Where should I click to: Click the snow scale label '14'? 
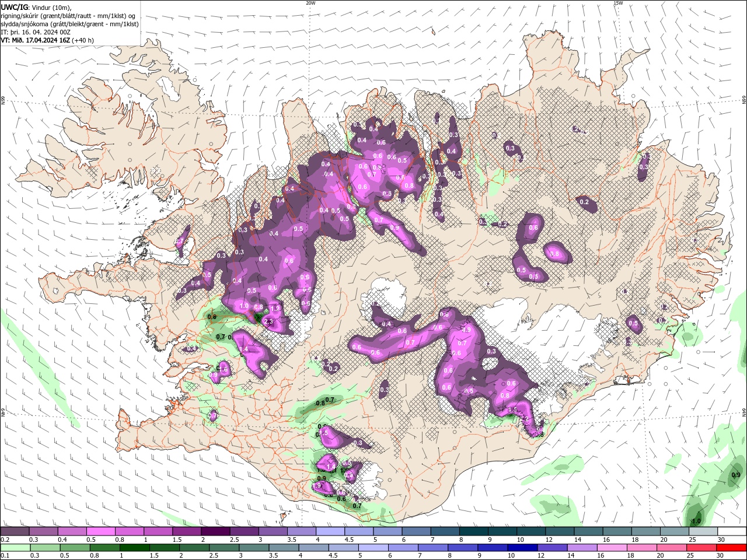tap(577, 540)
